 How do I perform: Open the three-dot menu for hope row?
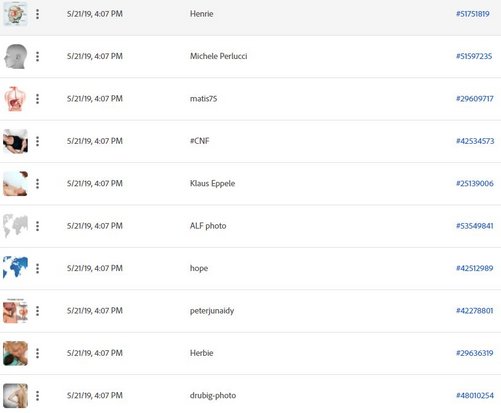[x=37, y=268]
